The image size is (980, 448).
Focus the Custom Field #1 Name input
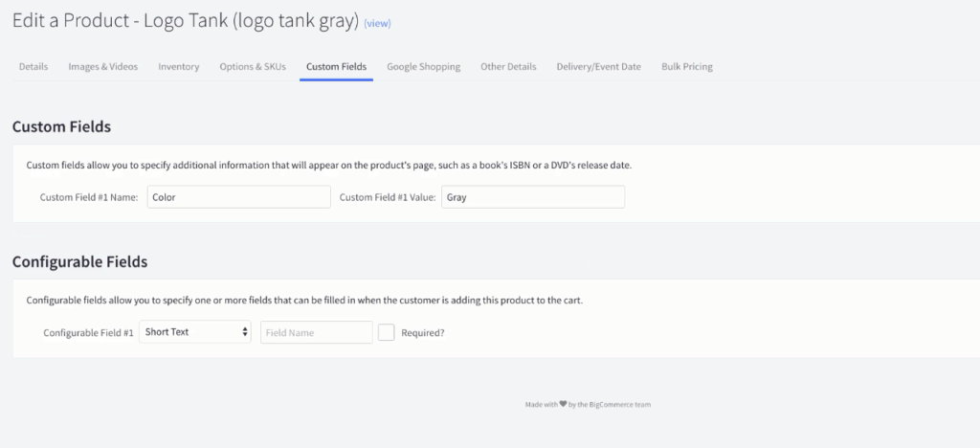pos(238,197)
